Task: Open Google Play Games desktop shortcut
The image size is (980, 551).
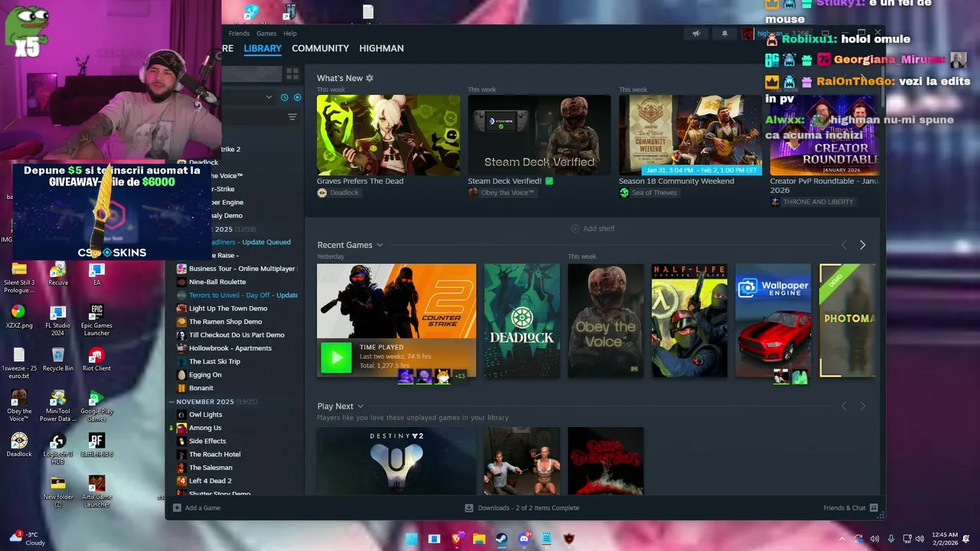Action: point(96,406)
